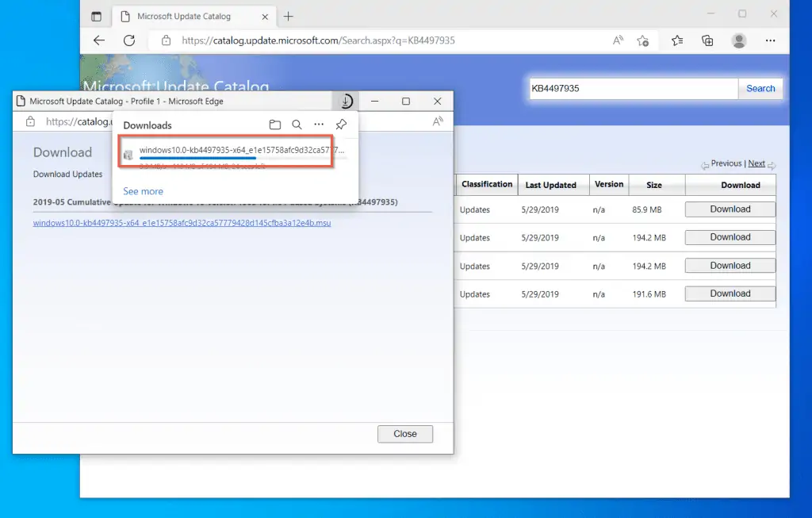The width and height of the screenshot is (812, 518).
Task: Open Collections in Edge toolbar
Action: click(707, 40)
